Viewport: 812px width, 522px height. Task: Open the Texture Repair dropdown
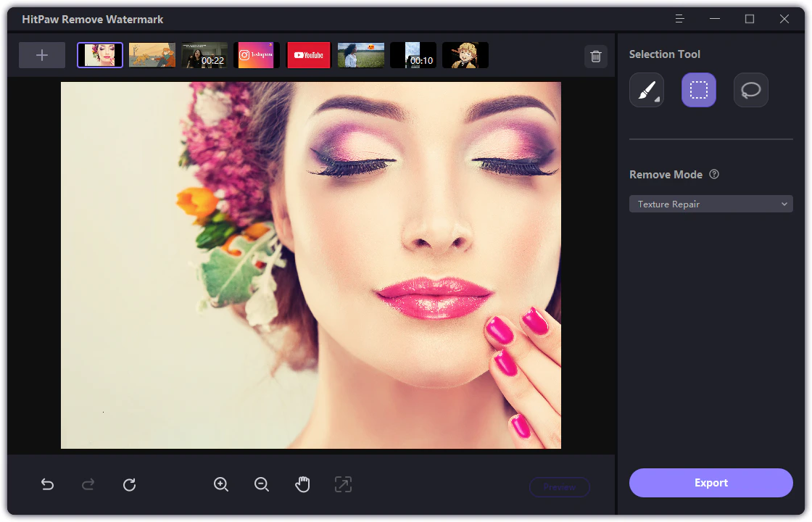click(710, 204)
